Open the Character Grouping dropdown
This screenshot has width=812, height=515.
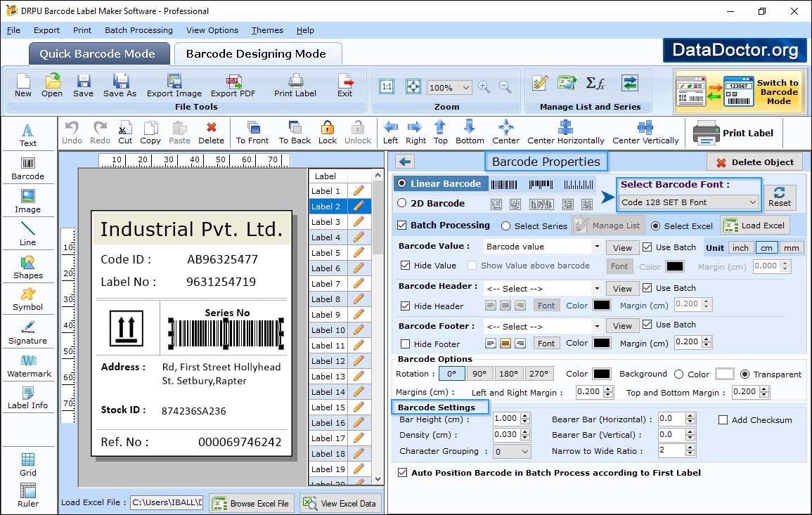pyautogui.click(x=512, y=452)
